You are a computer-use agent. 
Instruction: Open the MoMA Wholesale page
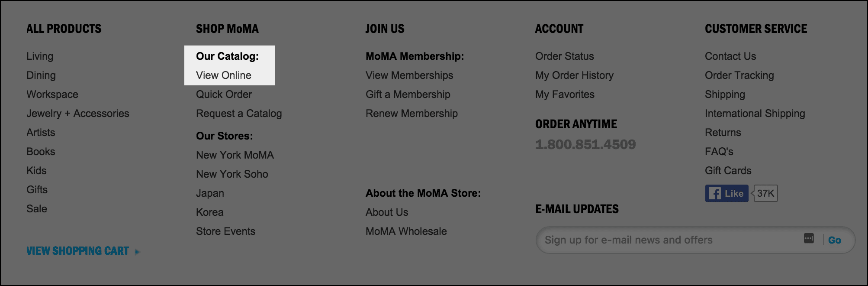[x=406, y=231]
